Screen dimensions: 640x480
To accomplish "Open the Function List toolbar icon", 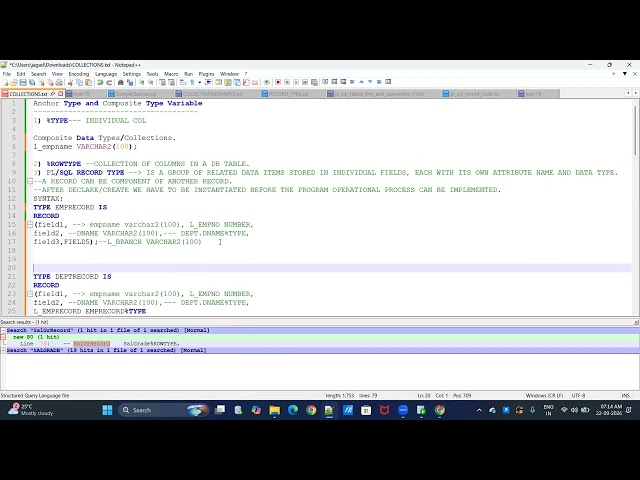I will pos(246,82).
